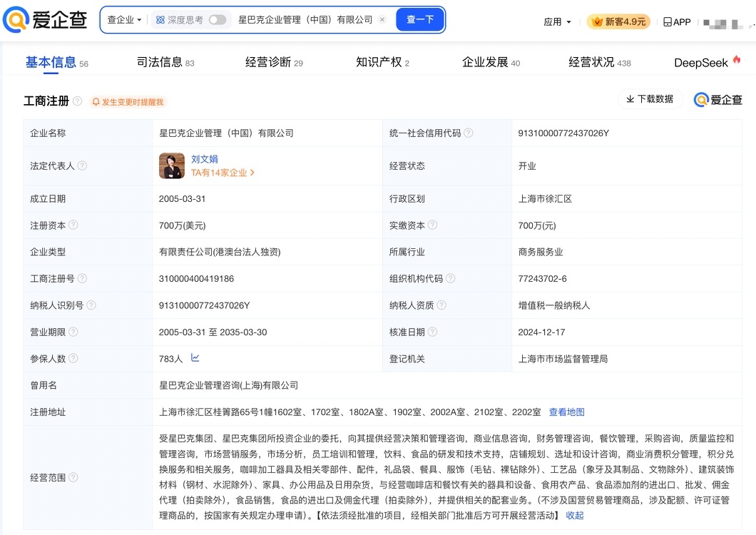756x535 pixels.
Task: Click the help icon beside 纳税人识别号
Action: pos(91,305)
